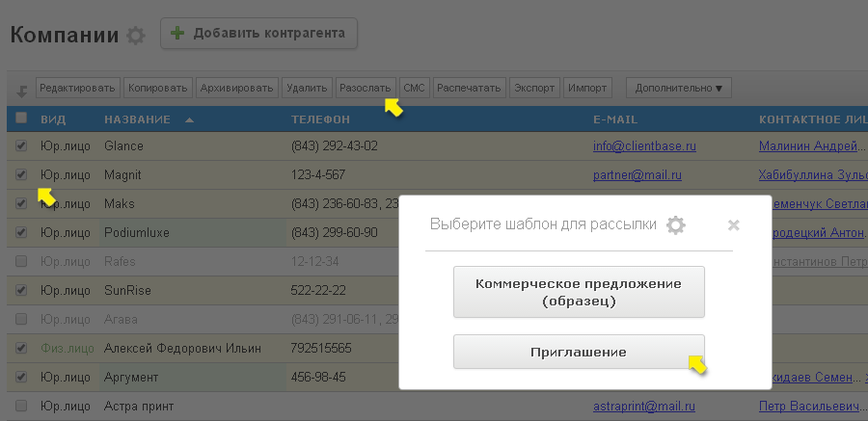Click the СМС toolbar button
The width and height of the screenshot is (868, 421).
(414, 89)
